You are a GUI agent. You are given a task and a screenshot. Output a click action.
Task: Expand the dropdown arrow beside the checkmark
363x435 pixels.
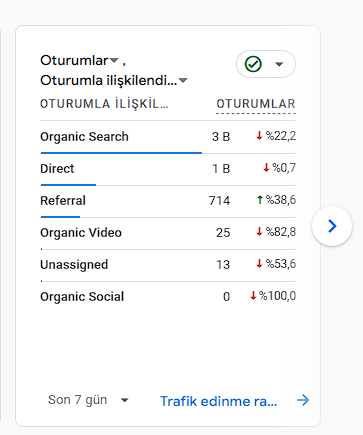pyautogui.click(x=279, y=64)
